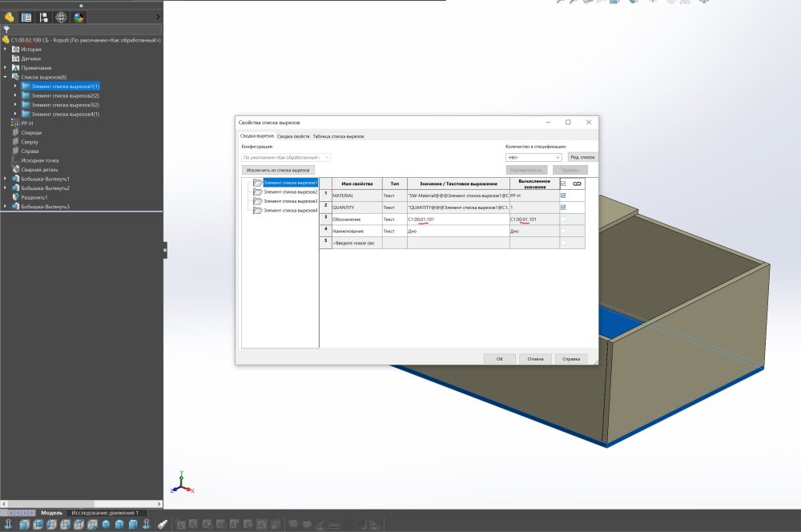The height and width of the screenshot is (532, 801).
Task: Click the flashlight icon in bottom toolbar
Action: [163, 524]
